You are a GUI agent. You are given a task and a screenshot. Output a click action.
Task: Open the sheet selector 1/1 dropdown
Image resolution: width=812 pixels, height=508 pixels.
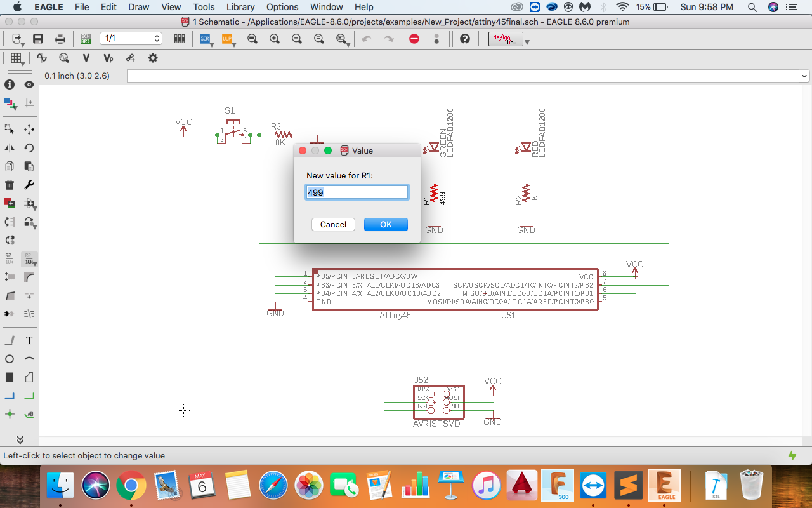coord(131,39)
